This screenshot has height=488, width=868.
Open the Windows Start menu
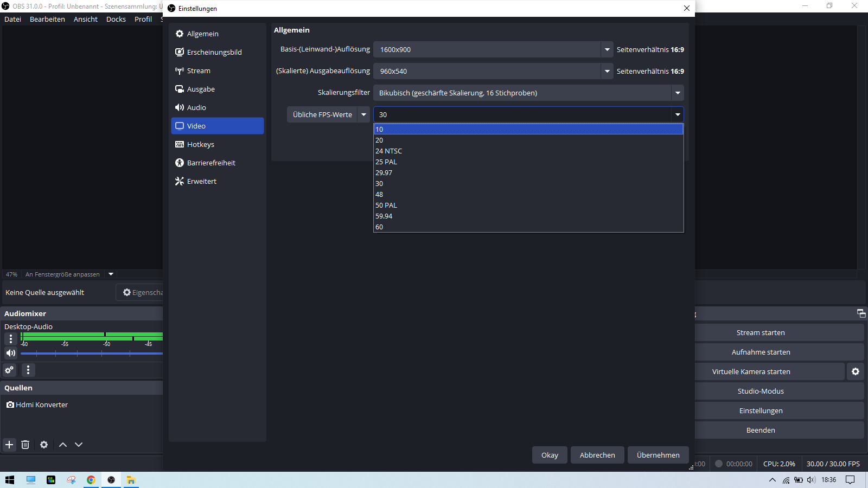point(10,480)
